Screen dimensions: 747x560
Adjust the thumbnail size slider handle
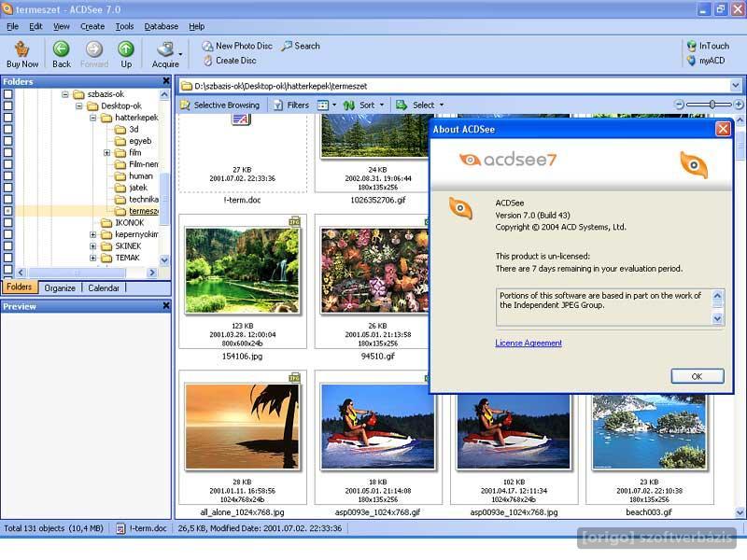(712, 105)
